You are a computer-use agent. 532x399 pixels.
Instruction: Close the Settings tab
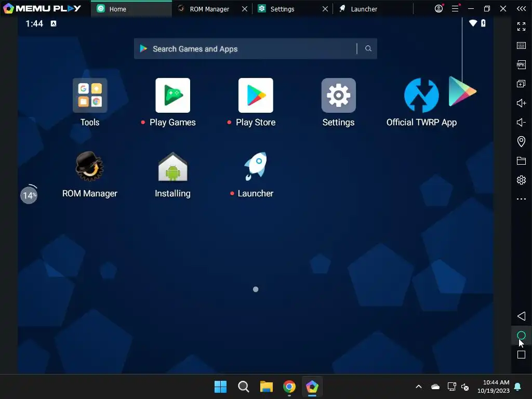(325, 9)
